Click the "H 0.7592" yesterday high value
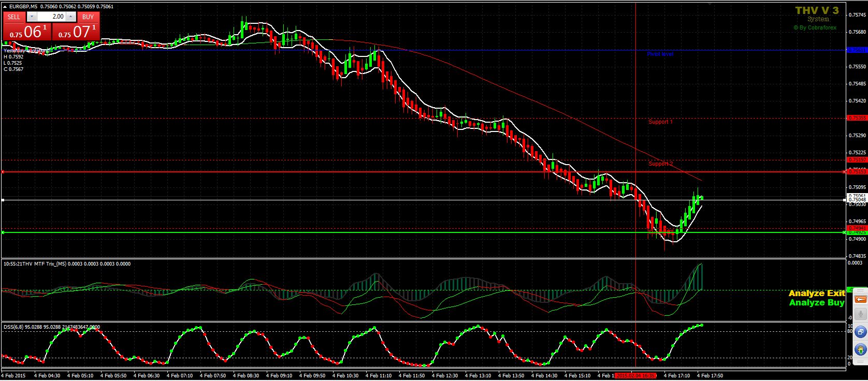The height and width of the screenshot is (381, 868). (13, 57)
